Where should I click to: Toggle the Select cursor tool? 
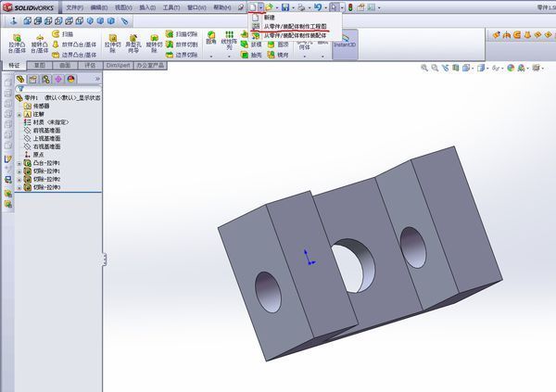334,7
